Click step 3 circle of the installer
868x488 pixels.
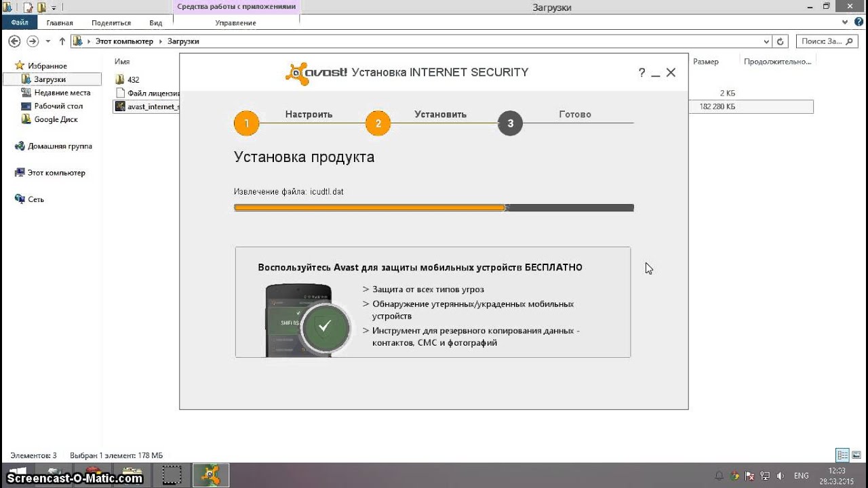(x=510, y=123)
